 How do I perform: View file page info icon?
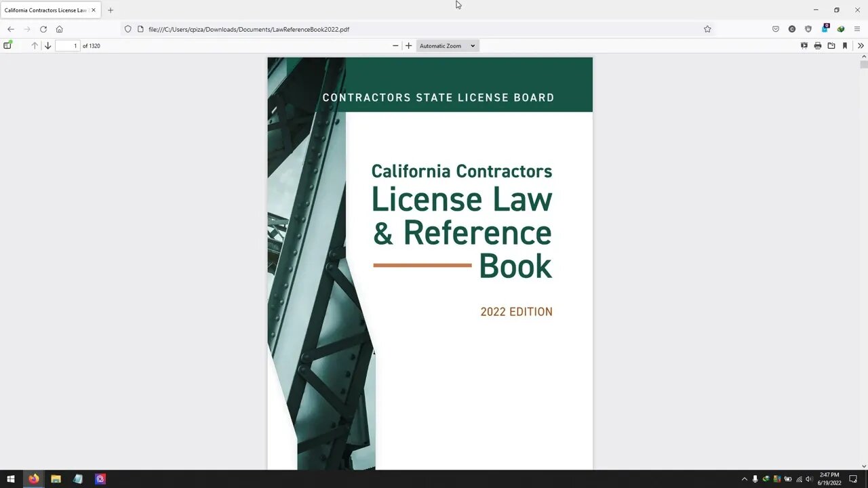[x=140, y=29]
